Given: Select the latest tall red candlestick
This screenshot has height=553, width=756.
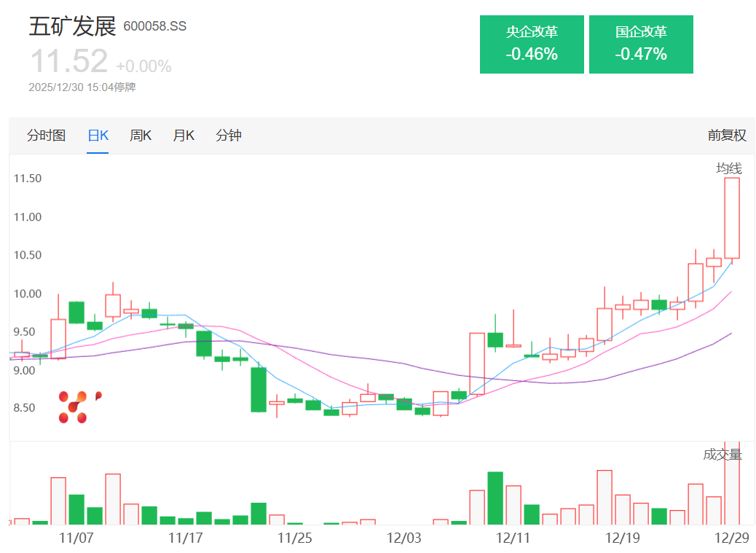Looking at the screenshot, I should tap(732, 218).
